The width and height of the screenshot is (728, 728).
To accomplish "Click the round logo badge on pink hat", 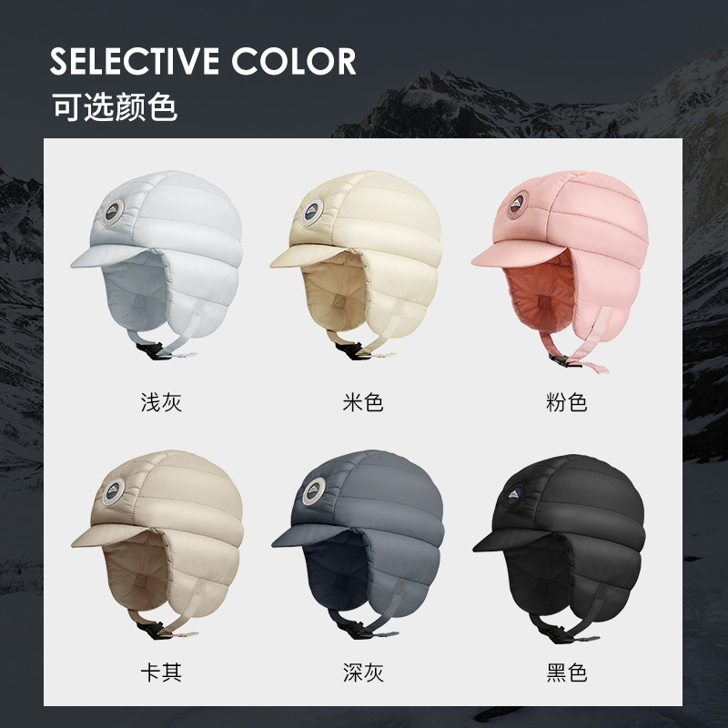I will pos(516,204).
